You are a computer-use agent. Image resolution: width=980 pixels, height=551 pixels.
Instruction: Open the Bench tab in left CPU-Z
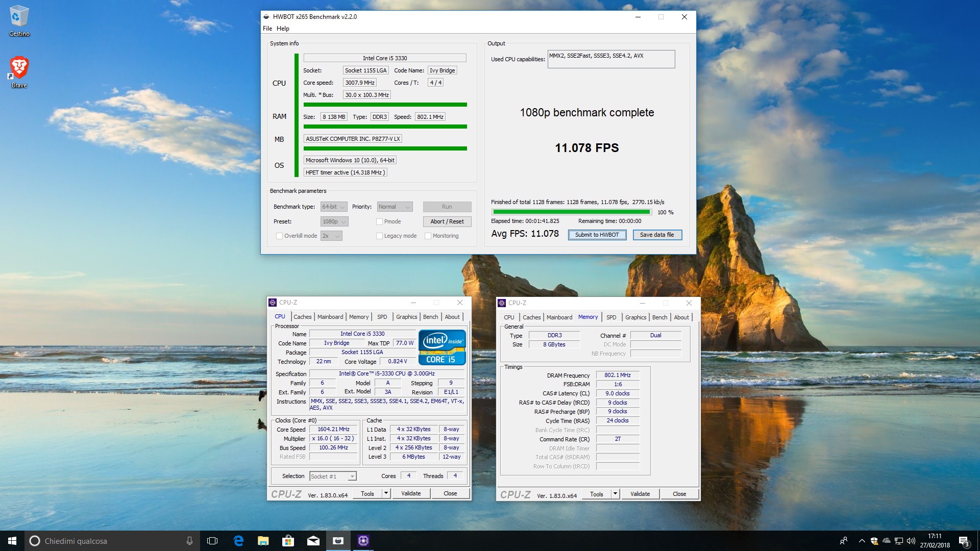click(x=430, y=317)
